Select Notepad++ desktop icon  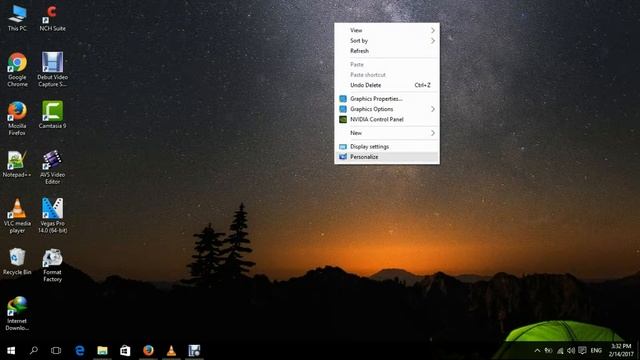pyautogui.click(x=17, y=164)
